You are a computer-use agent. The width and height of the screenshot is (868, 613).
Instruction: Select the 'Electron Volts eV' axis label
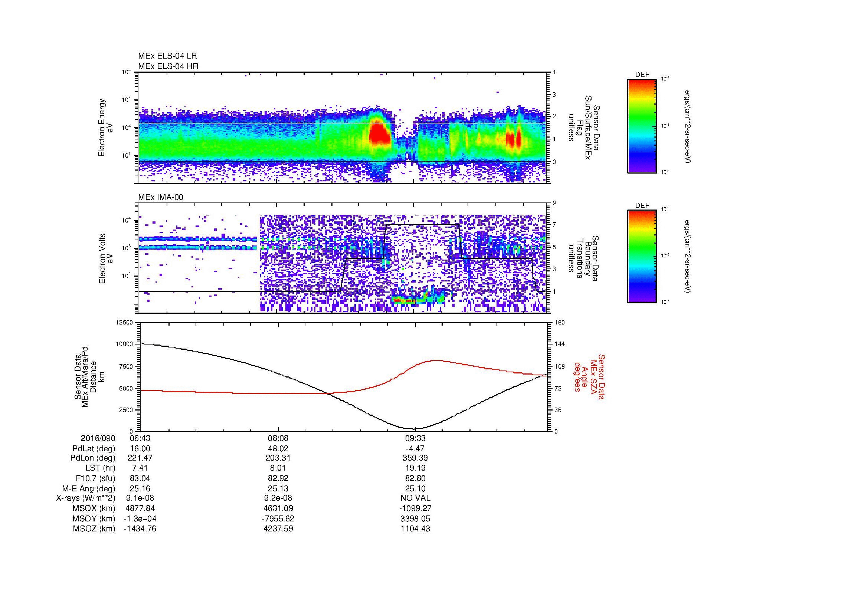tap(106, 259)
